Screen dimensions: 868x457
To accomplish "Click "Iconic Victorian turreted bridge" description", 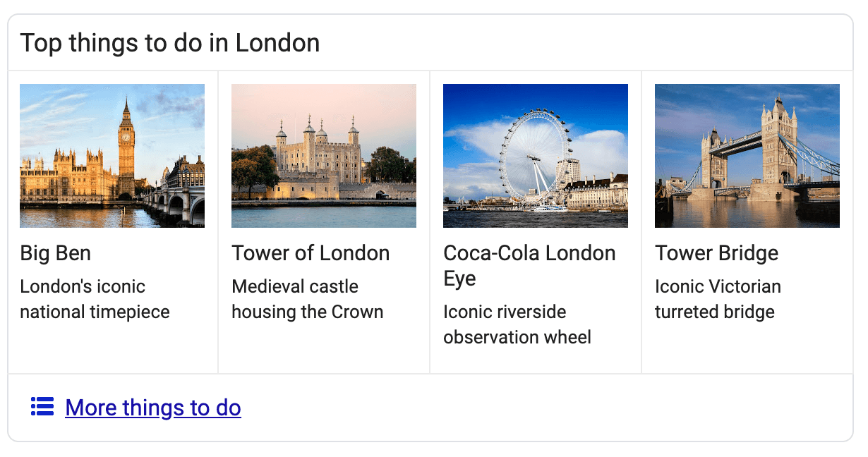I will coord(718,299).
